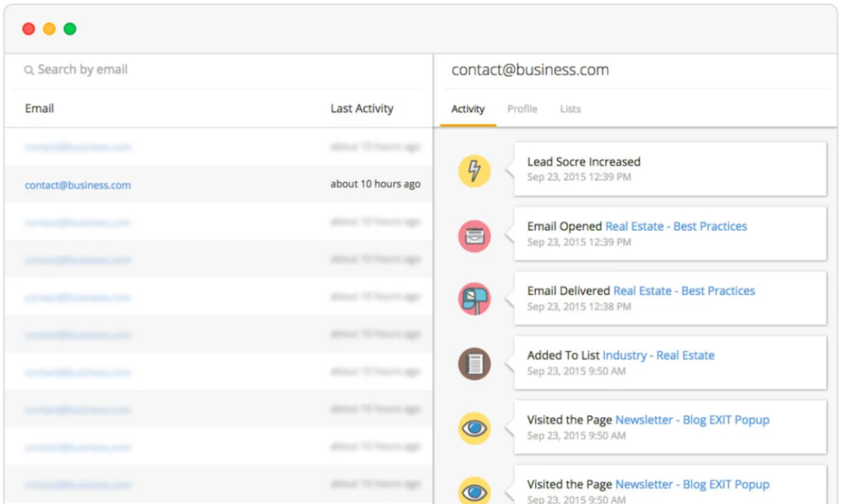This screenshot has height=504, width=844.
Task: Click the Email Opened envelope icon
Action: pos(474,236)
